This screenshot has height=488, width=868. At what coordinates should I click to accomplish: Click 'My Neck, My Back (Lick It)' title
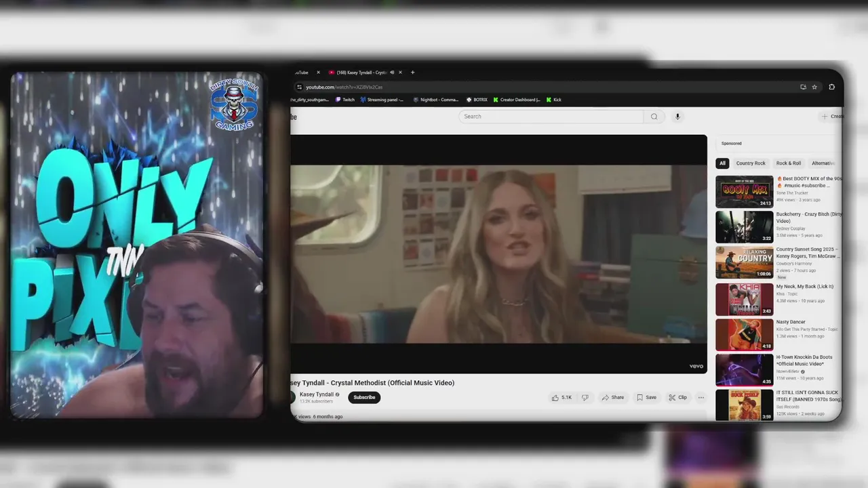pos(805,287)
